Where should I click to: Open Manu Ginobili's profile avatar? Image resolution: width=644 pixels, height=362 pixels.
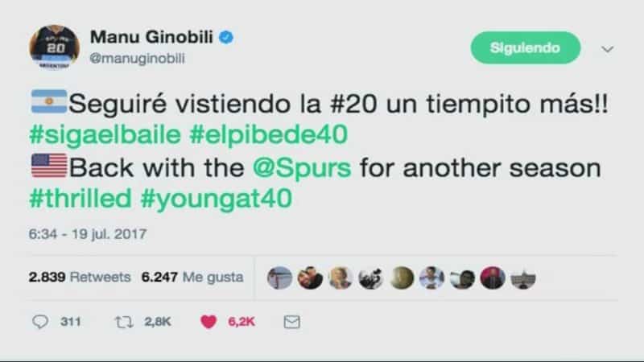(x=54, y=47)
